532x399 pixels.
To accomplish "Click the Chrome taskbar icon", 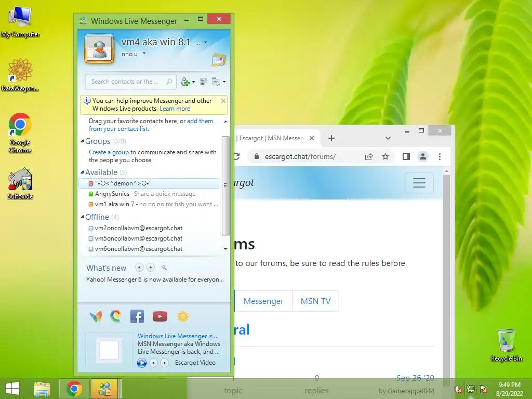I will click(74, 389).
